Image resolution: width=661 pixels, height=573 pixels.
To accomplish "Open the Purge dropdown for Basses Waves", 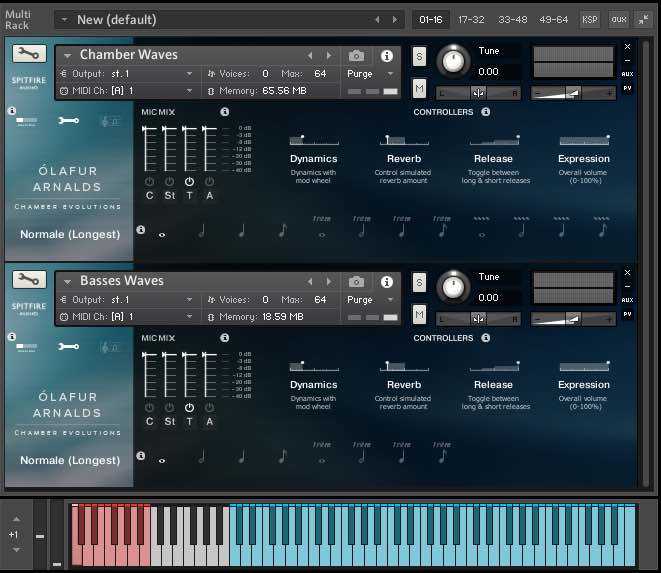I will point(390,300).
